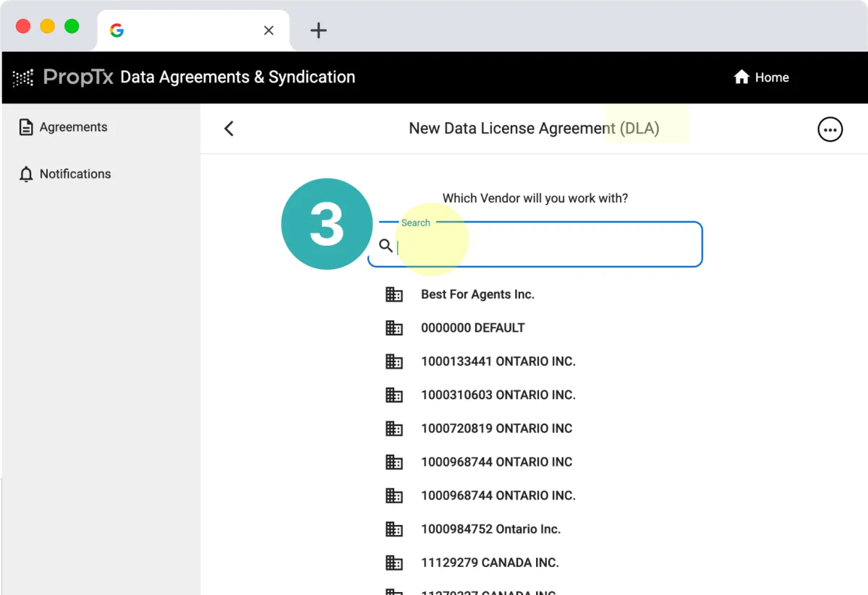The width and height of the screenshot is (868, 595).
Task: Click the Agreements document icon
Action: pos(26,127)
